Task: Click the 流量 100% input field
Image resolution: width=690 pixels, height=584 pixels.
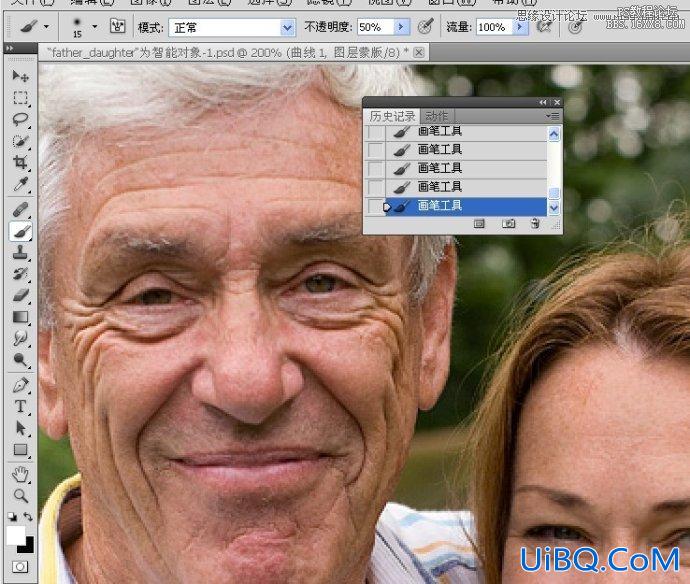Action: click(x=495, y=27)
